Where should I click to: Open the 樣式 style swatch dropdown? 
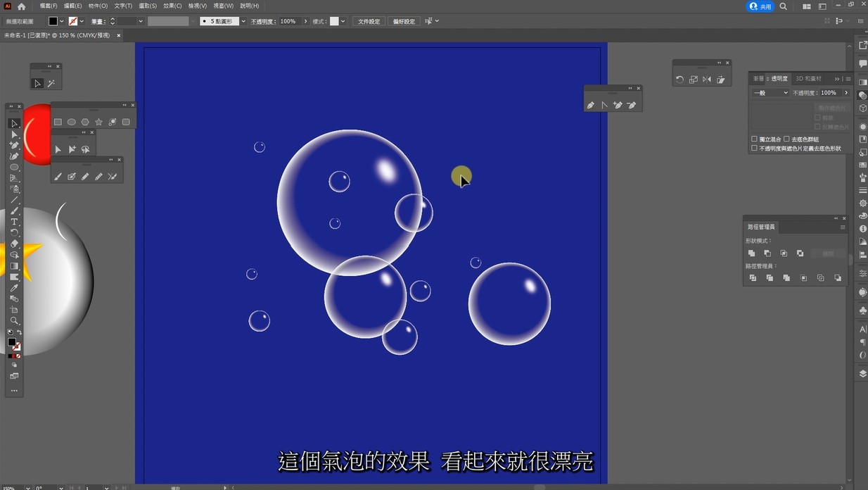(x=343, y=21)
